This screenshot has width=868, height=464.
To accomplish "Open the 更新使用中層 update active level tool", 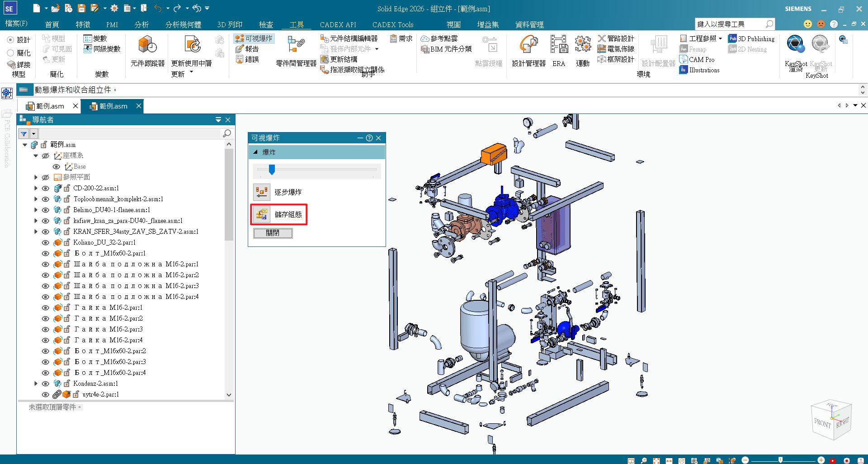I will point(193,46).
